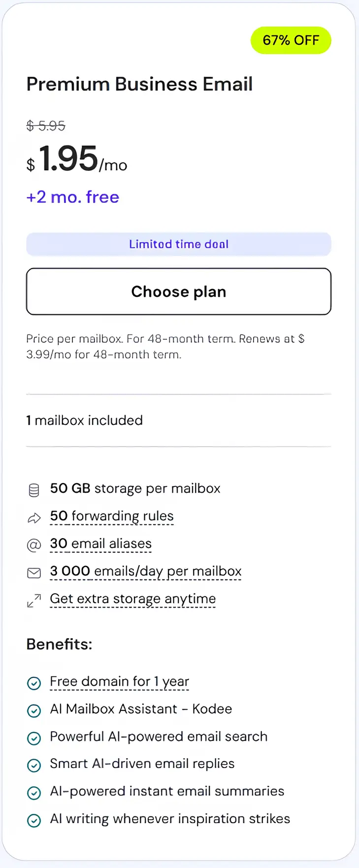This screenshot has height=868, width=359.
Task: Click checkmark beside AI writing benefit
Action: tap(34, 820)
